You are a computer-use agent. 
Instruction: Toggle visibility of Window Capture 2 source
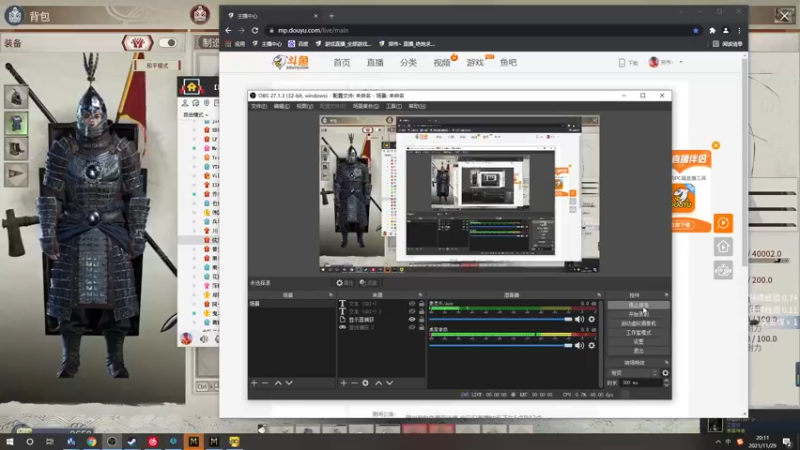pos(412,327)
